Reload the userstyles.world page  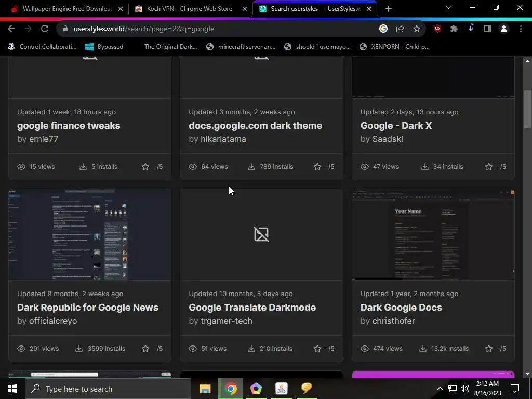45,29
